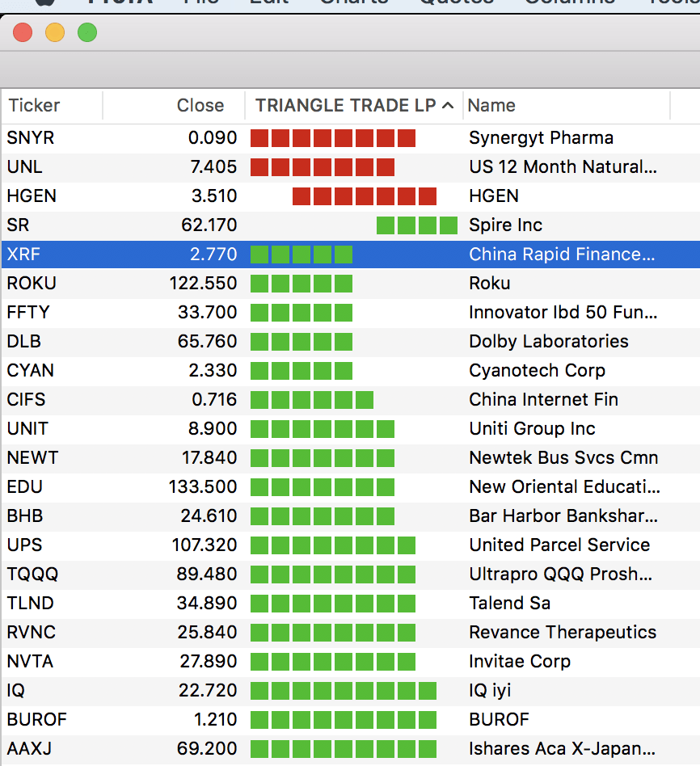Screen dimensions: 700x766
Task: Select the DLB ticker cell
Action: click(24, 342)
